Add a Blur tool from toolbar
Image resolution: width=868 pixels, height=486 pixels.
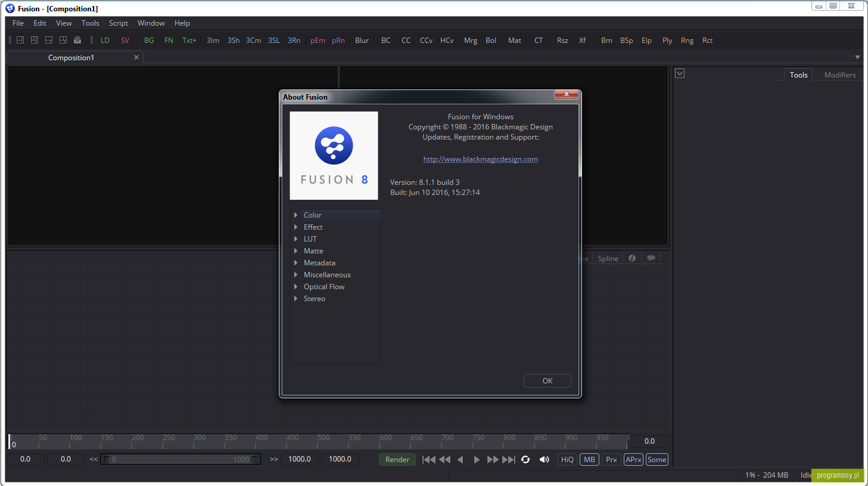click(362, 41)
